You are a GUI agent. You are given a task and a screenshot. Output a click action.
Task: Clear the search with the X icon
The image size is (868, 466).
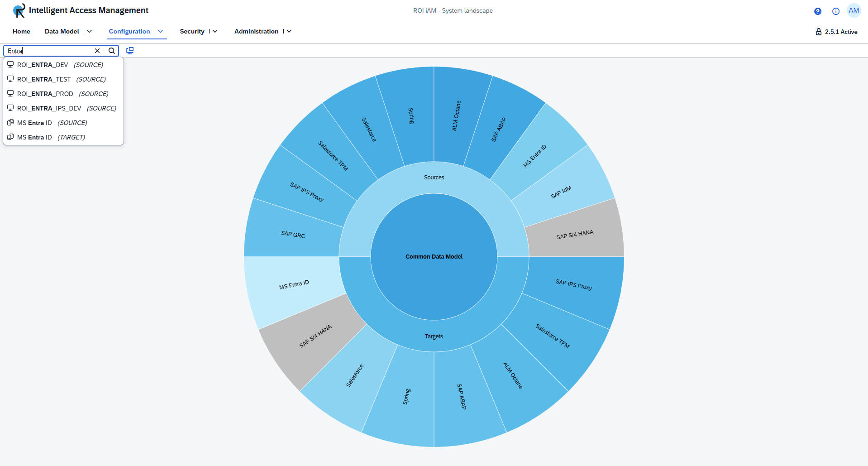pos(97,51)
